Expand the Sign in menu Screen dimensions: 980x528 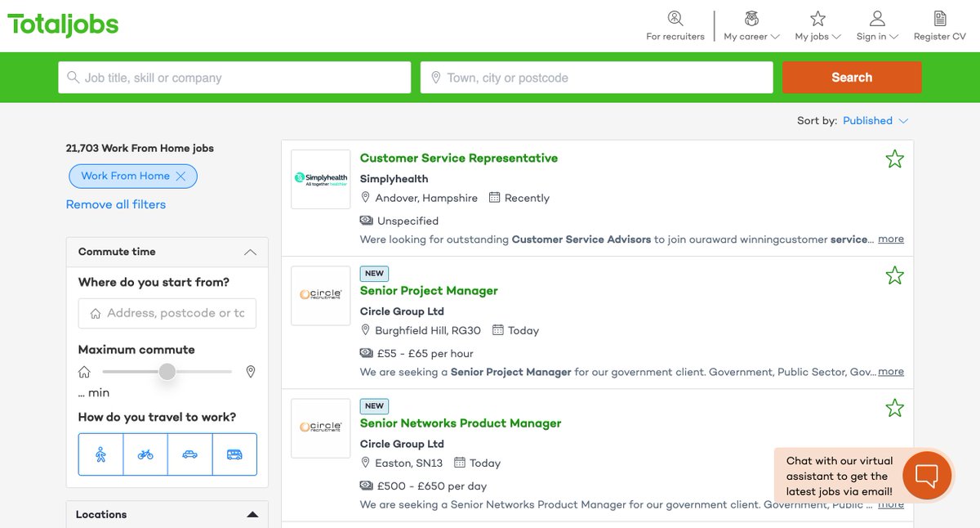point(877,26)
